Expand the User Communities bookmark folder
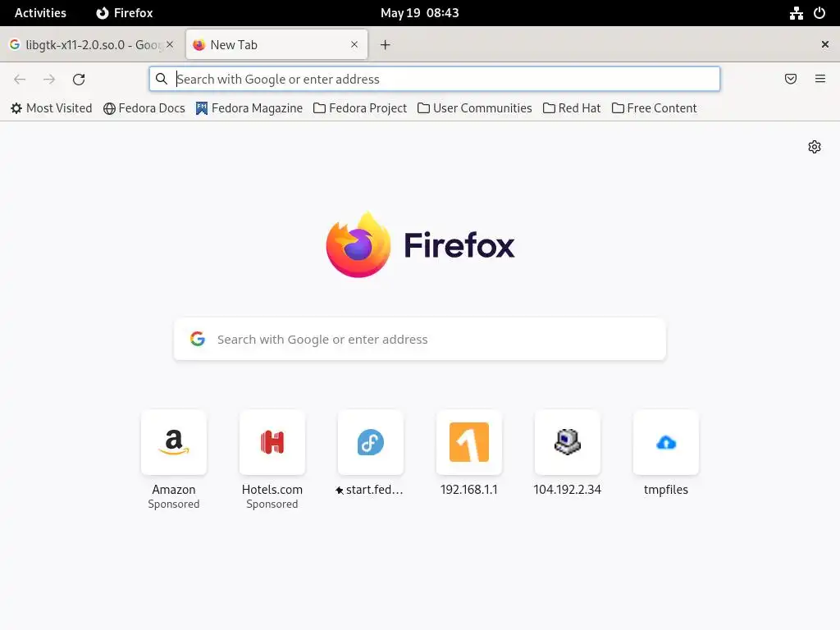The height and width of the screenshot is (630, 840). point(475,108)
